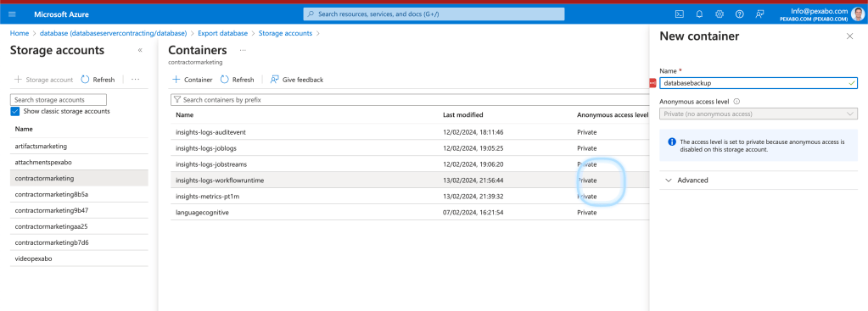Click the Storage account add button

(43, 80)
